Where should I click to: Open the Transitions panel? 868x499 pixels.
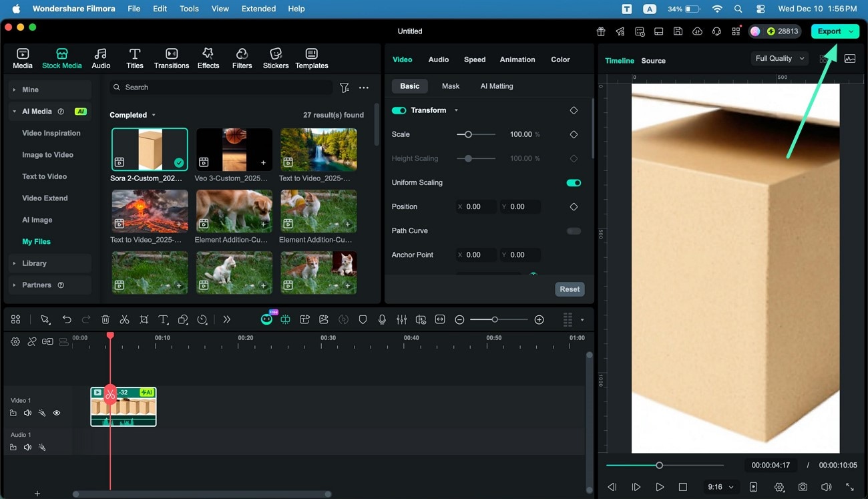[171, 57]
